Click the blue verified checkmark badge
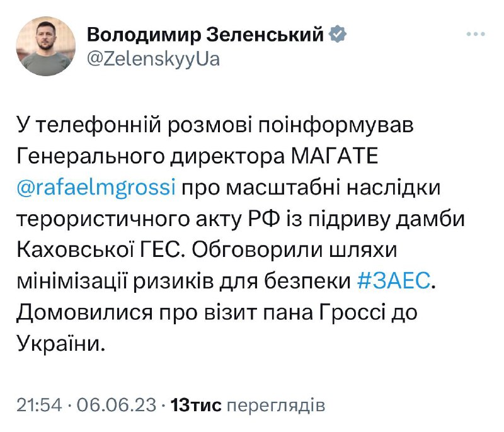 pos(338,33)
